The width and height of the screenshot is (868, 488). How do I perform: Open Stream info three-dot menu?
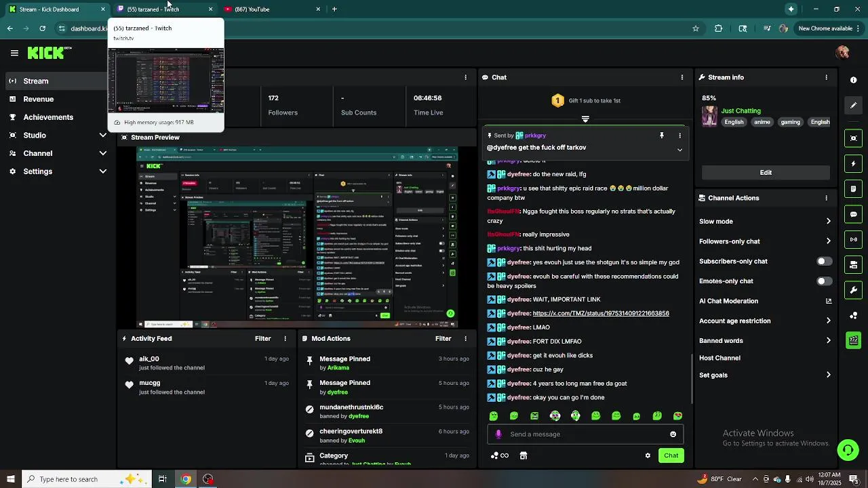[826, 77]
